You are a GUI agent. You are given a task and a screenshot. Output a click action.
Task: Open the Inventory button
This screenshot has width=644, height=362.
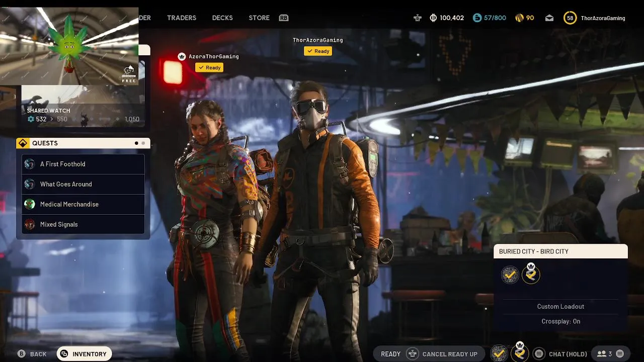(x=84, y=354)
